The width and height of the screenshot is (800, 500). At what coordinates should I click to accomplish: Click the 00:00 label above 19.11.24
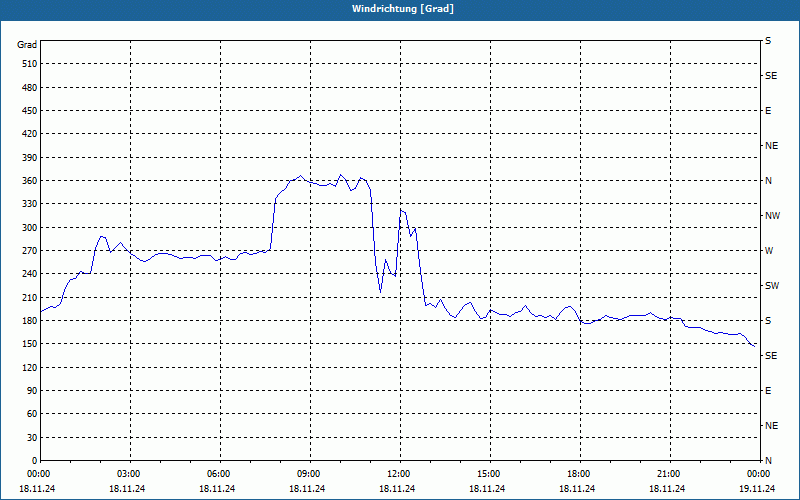coord(759,474)
